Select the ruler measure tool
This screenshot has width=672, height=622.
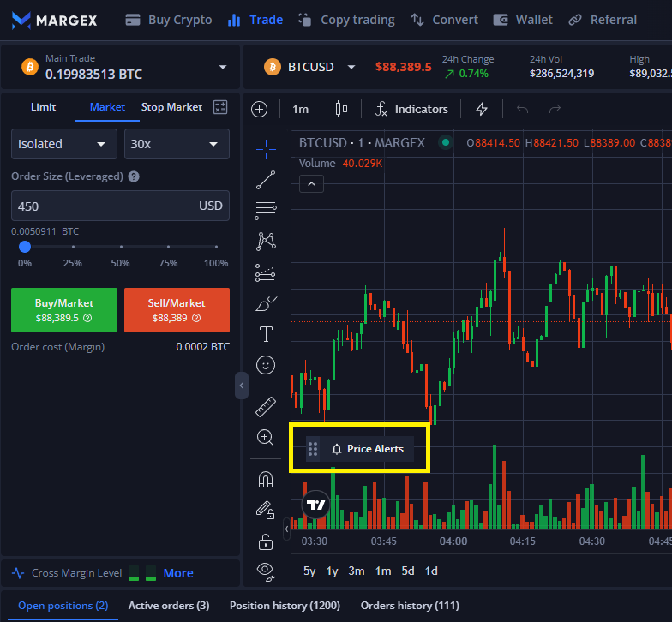pos(266,406)
